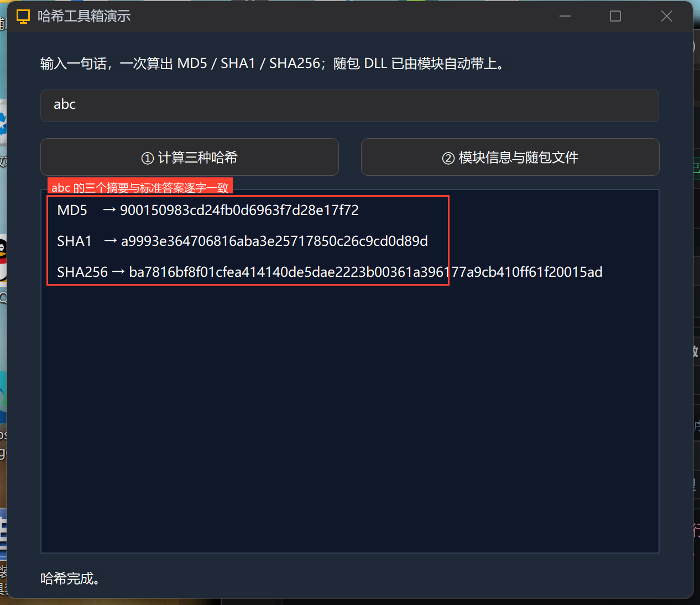Select the SHA256 hash result line
This screenshot has height=605, width=700.
click(330, 272)
